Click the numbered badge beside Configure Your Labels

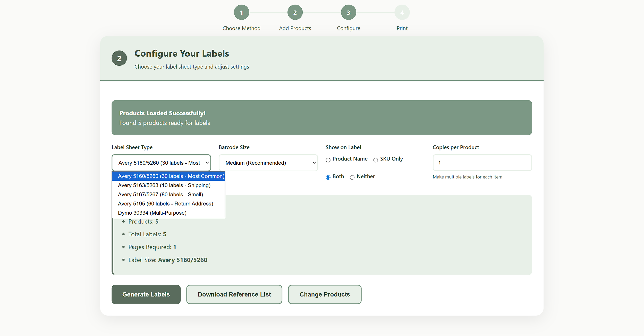pyautogui.click(x=119, y=58)
